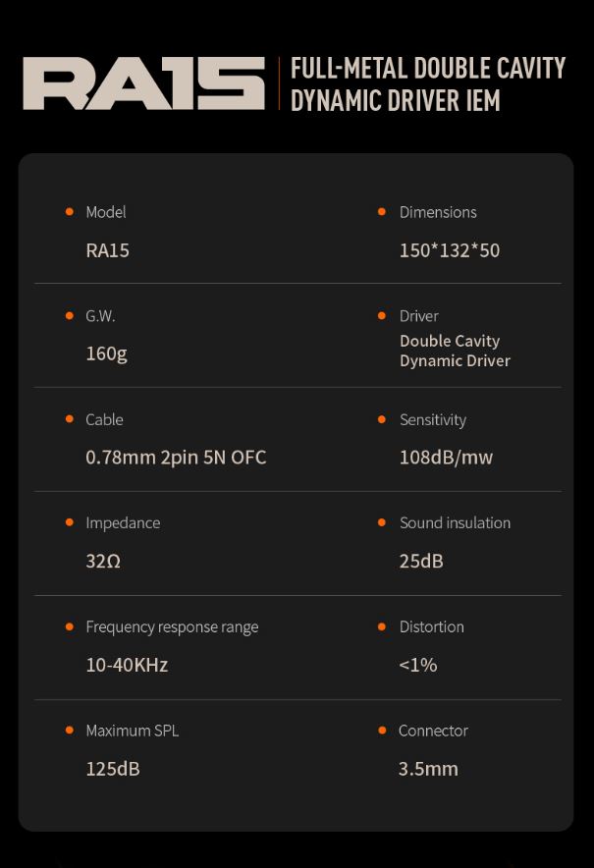Viewport: 594px width, 868px height.
Task: Select the "Double Cavity Dynamic Driver" value
Action: pos(455,351)
